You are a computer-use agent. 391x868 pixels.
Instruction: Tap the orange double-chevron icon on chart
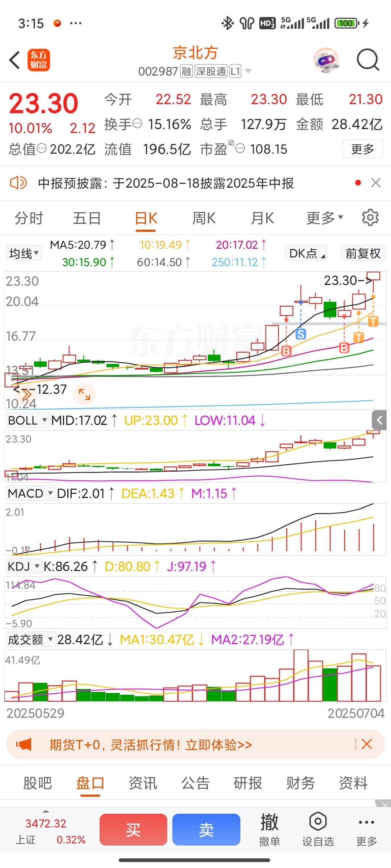click(26, 394)
